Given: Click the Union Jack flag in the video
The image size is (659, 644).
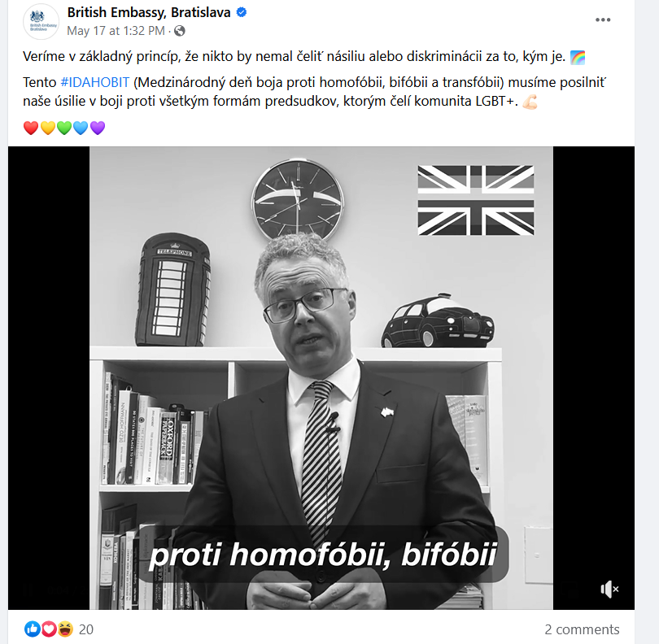Looking at the screenshot, I should tap(476, 200).
